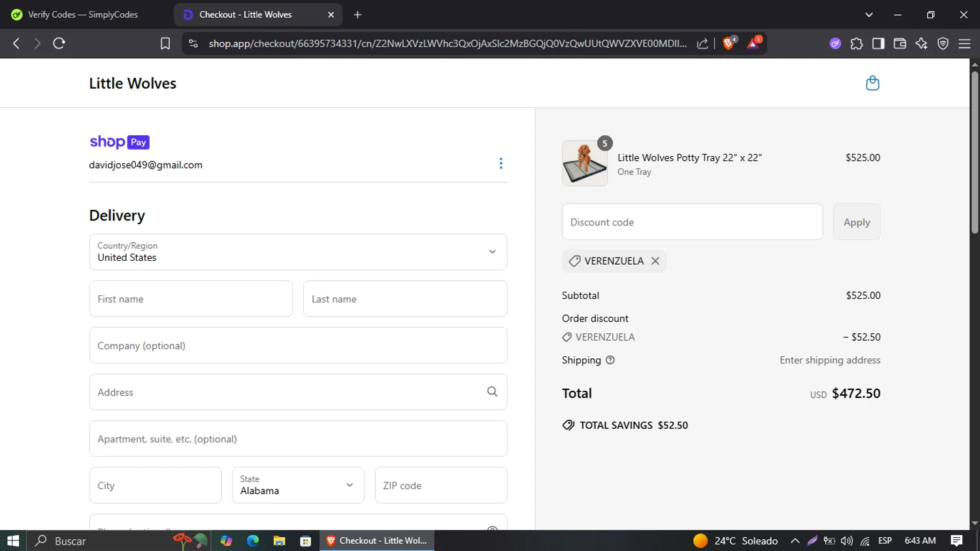Share this page link

pos(703,43)
